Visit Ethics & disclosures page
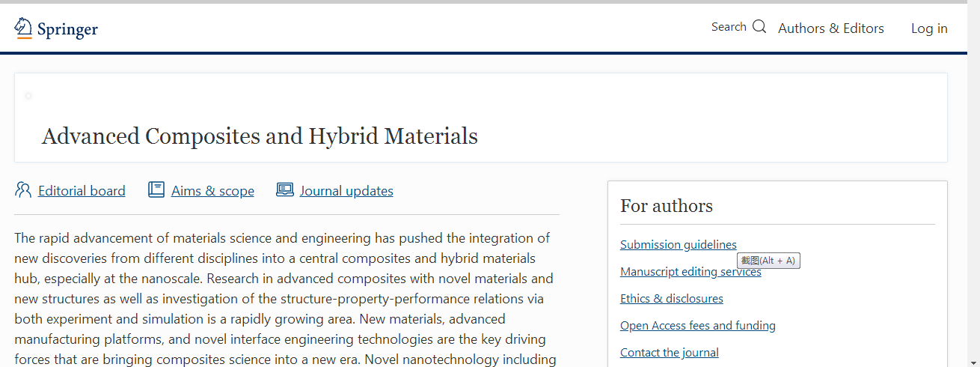The height and width of the screenshot is (367, 980). click(672, 298)
